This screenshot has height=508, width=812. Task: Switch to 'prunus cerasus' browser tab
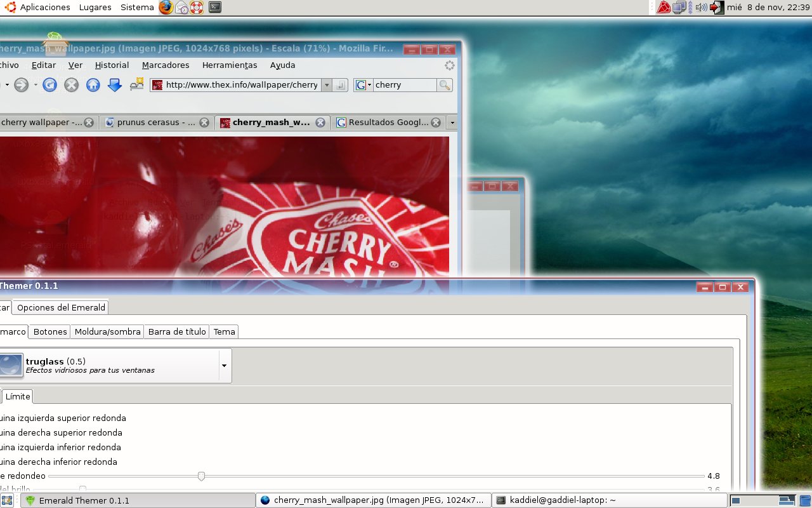pyautogui.click(x=156, y=123)
